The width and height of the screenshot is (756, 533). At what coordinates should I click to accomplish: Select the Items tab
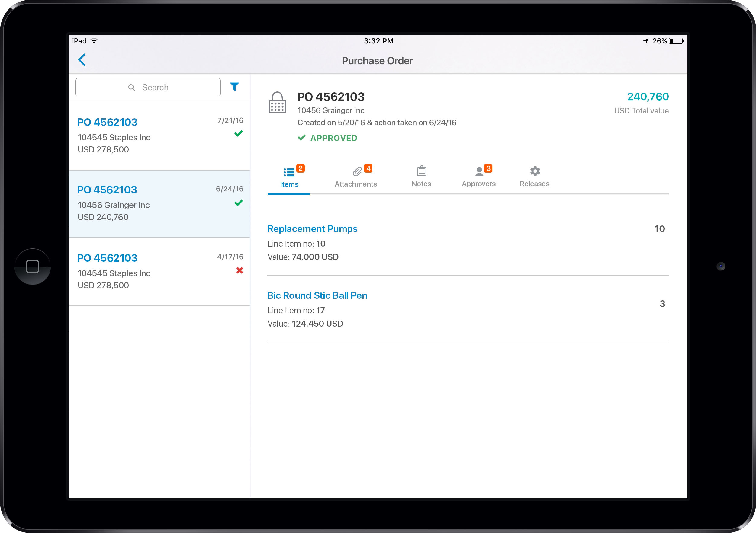pyautogui.click(x=288, y=177)
